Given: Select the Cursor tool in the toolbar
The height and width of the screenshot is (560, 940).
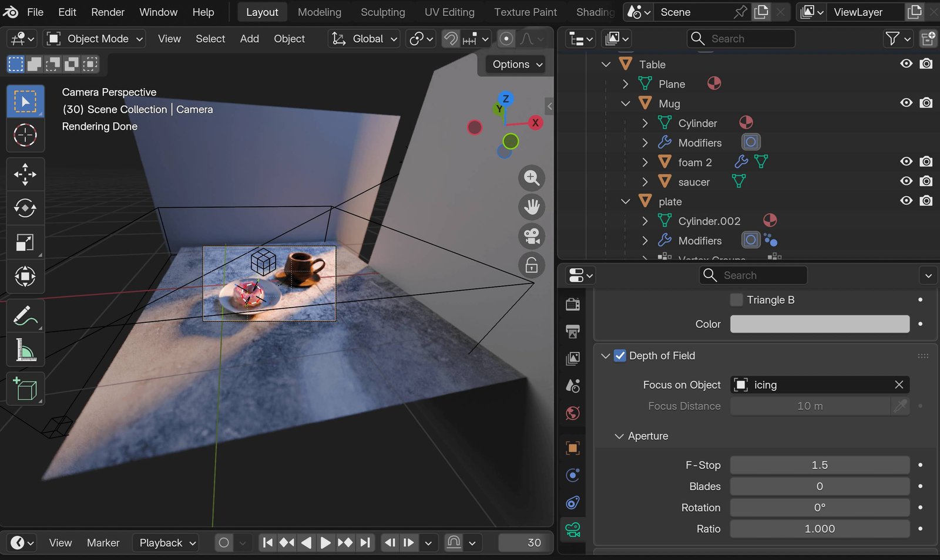Looking at the screenshot, I should [x=25, y=135].
